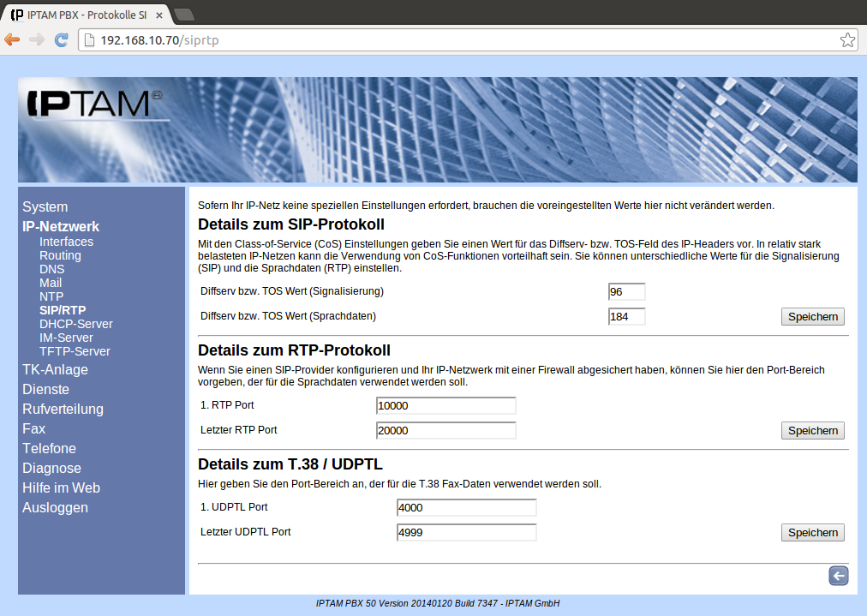Click the browser back arrow
The width and height of the screenshot is (867, 616).
click(12, 40)
